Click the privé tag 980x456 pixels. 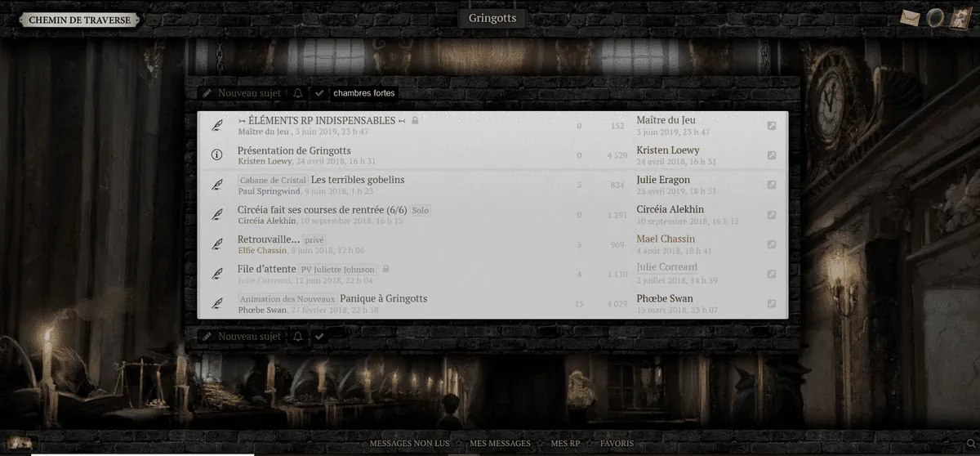(314, 240)
